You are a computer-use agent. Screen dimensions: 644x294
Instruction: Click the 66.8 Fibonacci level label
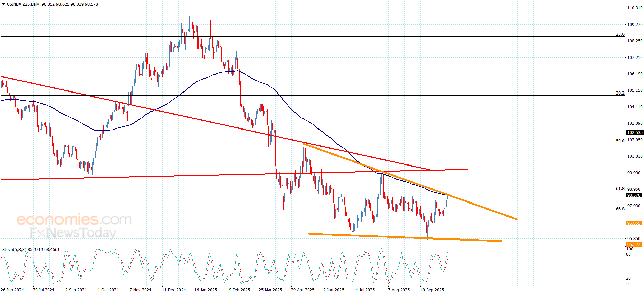click(620, 209)
